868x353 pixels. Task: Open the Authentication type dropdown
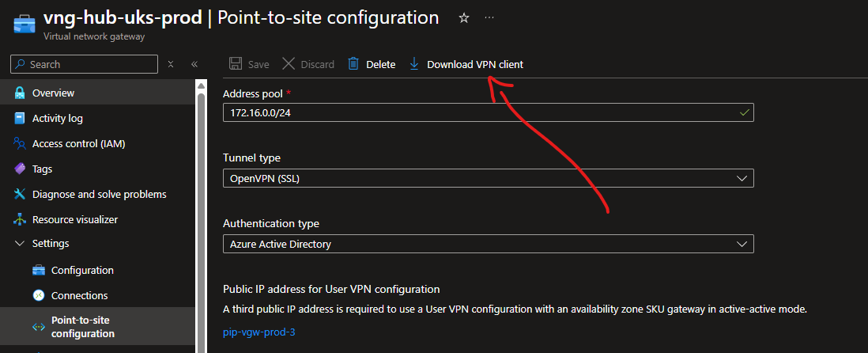click(489, 244)
